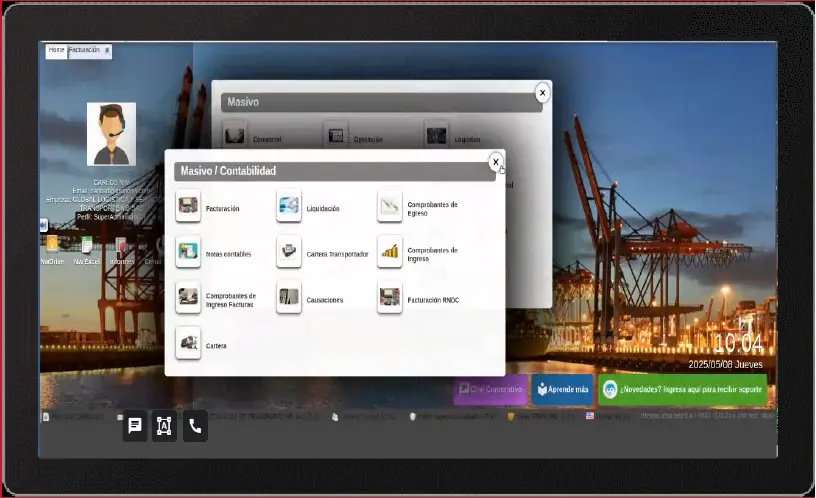816x498 pixels.
Task: Click the Causaciones label text
Action: pyautogui.click(x=325, y=300)
